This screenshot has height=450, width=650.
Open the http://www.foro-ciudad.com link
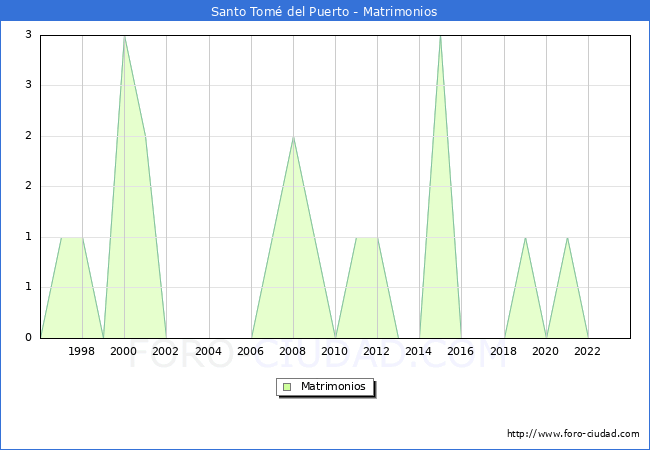pos(573,434)
